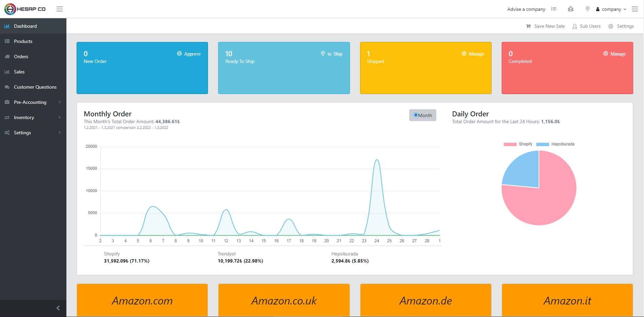
Task: Expand the Inventory submenu chevron
Action: tap(60, 117)
